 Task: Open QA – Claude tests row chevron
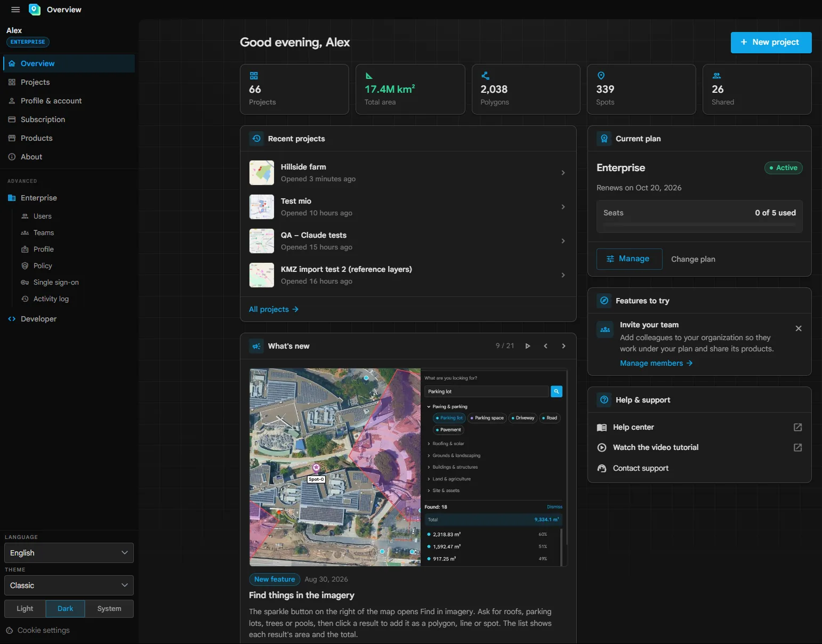[x=563, y=241]
